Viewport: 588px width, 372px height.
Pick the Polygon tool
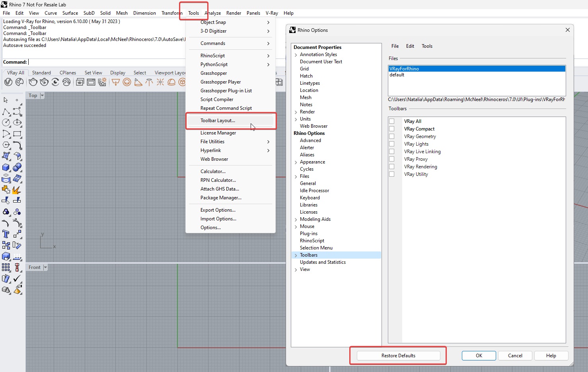coord(6,145)
